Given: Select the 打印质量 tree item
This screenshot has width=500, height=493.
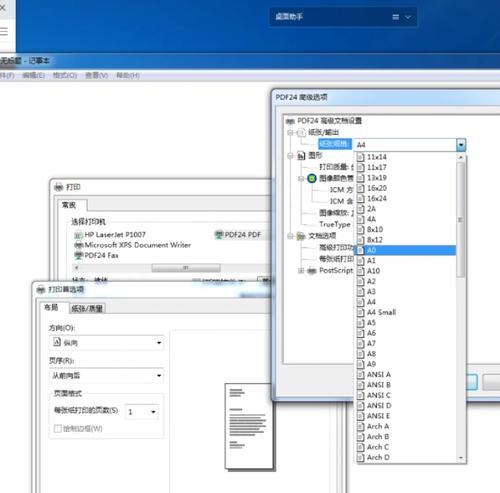Looking at the screenshot, I should tap(335, 167).
